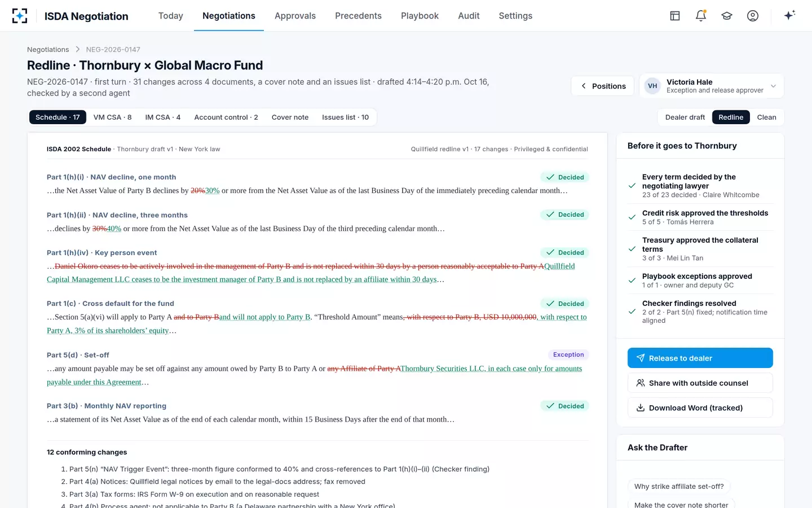Click checkmark beside Checker findings resolved
This screenshot has width=812, height=508.
click(x=632, y=312)
